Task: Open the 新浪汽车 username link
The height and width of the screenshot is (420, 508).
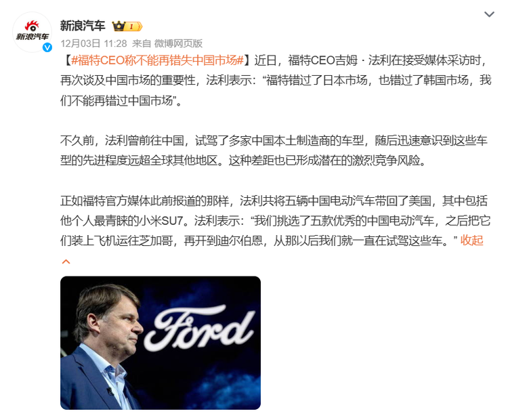Action: (x=83, y=26)
